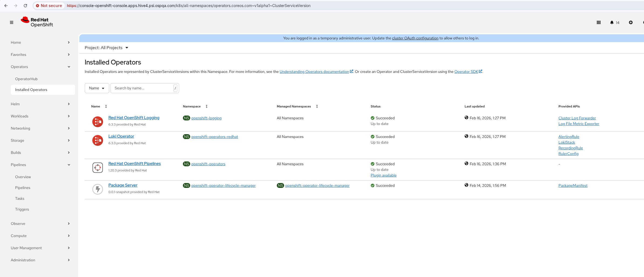Open the Log File Metric Exporter API link

click(x=579, y=124)
